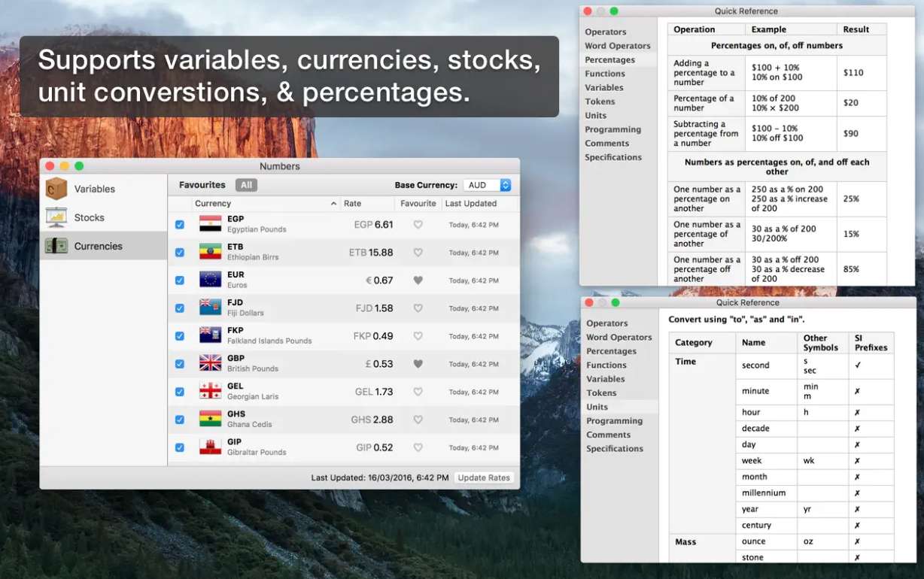Uncheck the GIP Gibraltar Pounds checkbox
The height and width of the screenshot is (579, 924).
(x=179, y=447)
